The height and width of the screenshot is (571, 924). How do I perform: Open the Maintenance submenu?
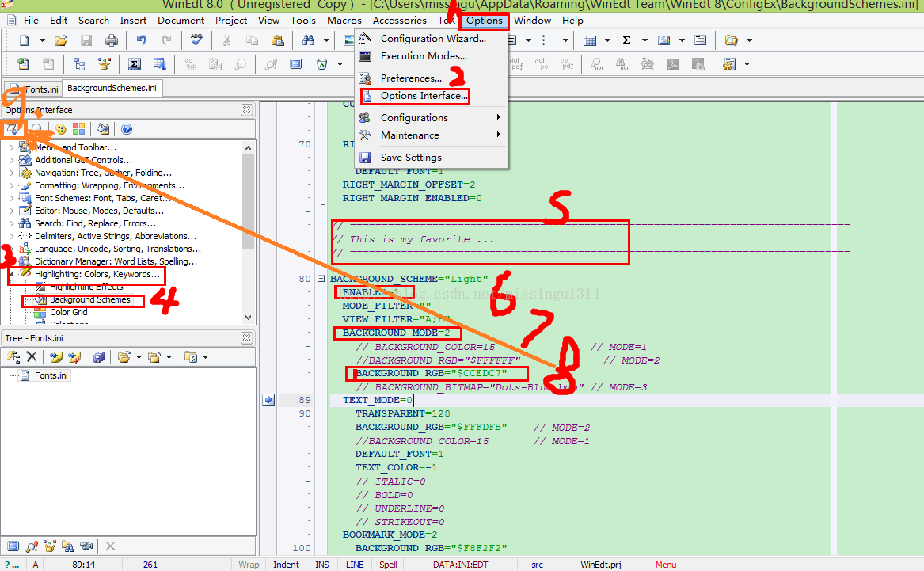coord(431,135)
